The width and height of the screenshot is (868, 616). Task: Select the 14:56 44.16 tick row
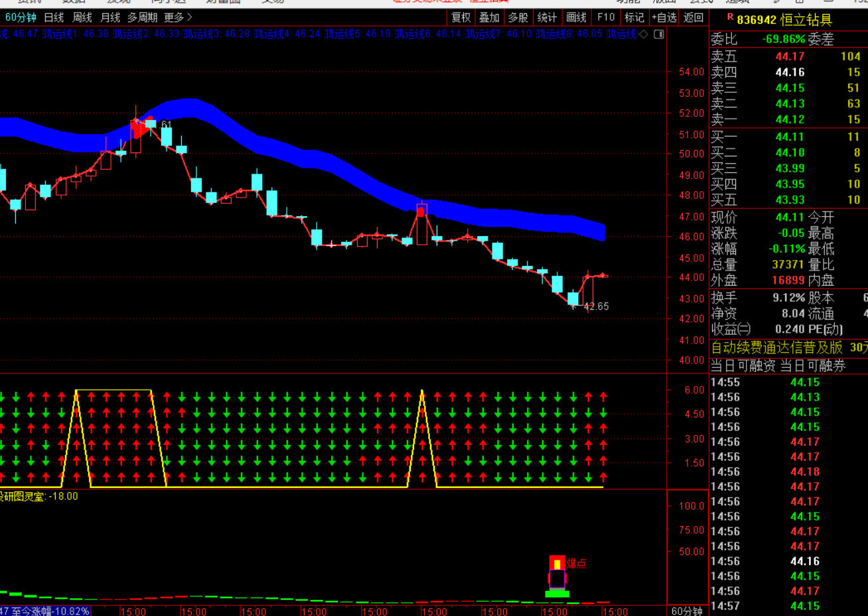[x=788, y=562]
